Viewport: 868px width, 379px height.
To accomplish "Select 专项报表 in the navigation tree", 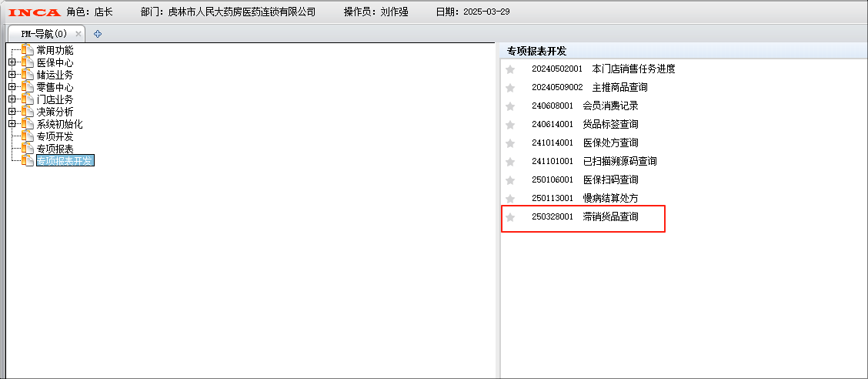I will coord(55,149).
